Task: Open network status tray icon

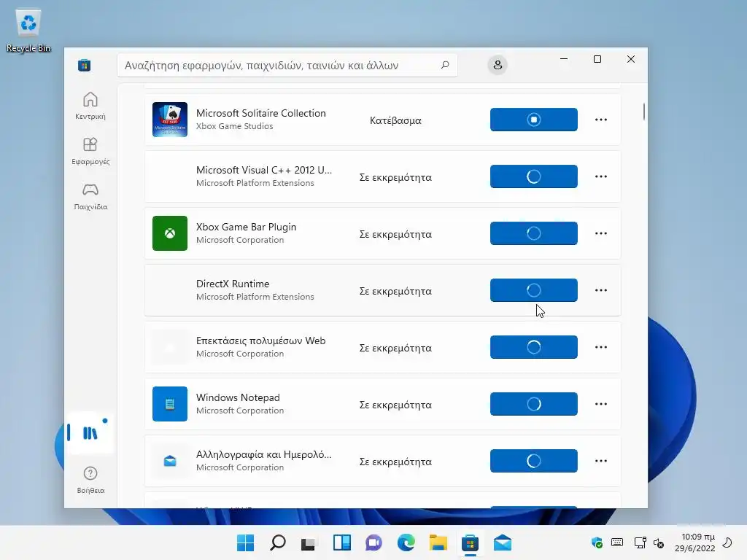Action: 640,542
